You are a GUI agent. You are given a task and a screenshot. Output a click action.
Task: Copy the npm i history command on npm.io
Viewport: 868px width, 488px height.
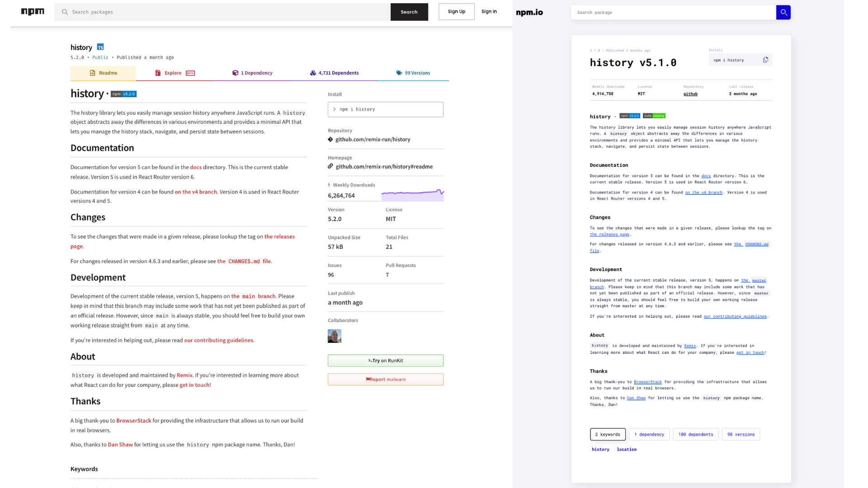click(x=765, y=60)
